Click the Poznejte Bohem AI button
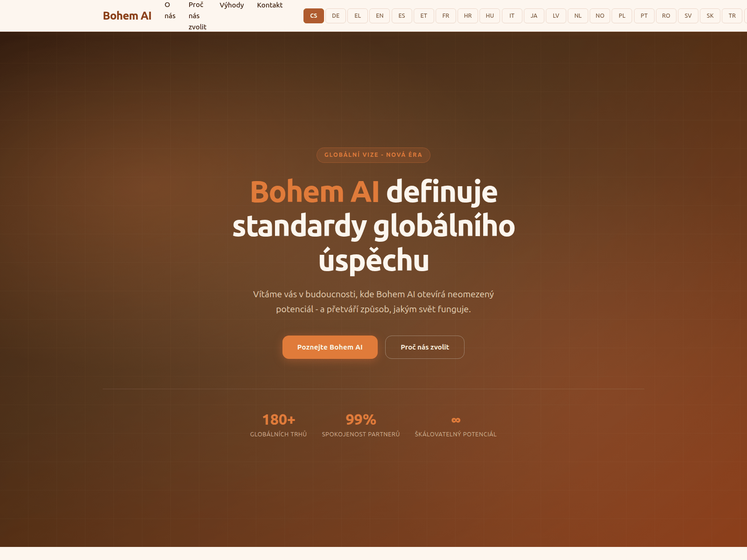The width and height of the screenshot is (747, 560). tap(330, 347)
